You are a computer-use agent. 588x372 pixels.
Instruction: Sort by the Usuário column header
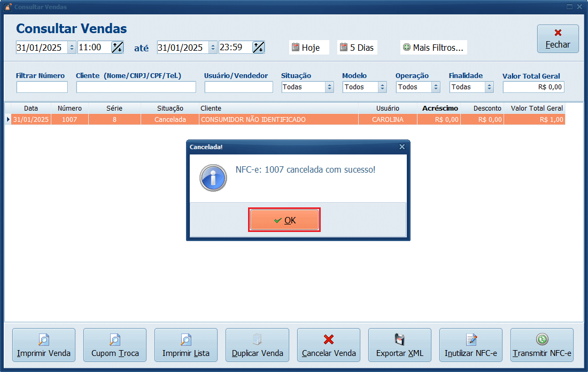388,108
